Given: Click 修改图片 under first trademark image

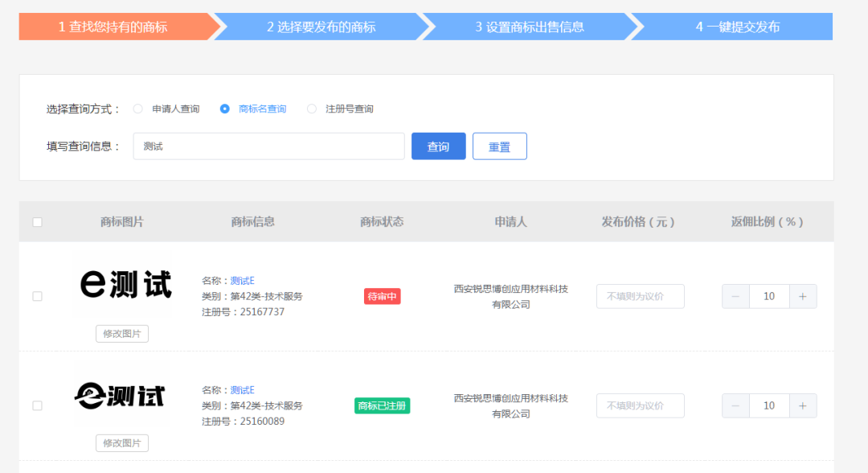Looking at the screenshot, I should [122, 334].
